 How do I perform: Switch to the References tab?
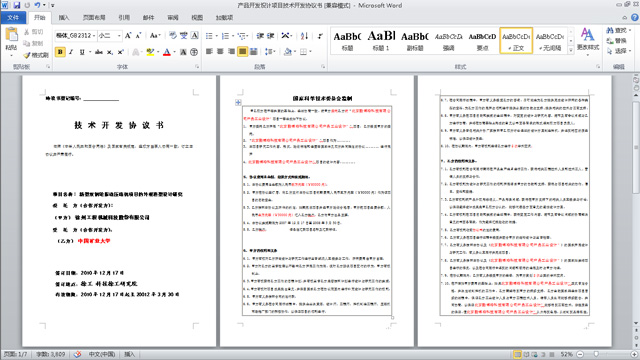point(124,18)
